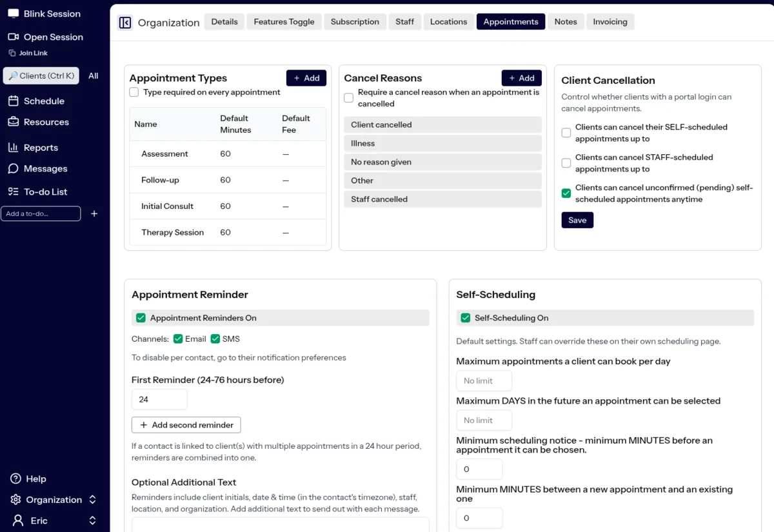Select the Appointments tab
The image size is (774, 532).
pos(511,21)
